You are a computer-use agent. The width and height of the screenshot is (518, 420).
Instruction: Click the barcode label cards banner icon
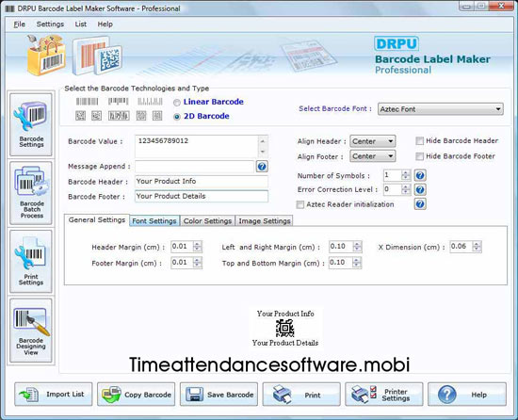point(98,56)
